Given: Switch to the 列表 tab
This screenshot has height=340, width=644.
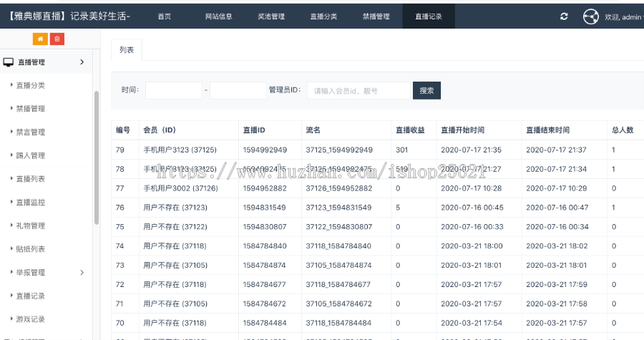Looking at the screenshot, I should pos(127,50).
